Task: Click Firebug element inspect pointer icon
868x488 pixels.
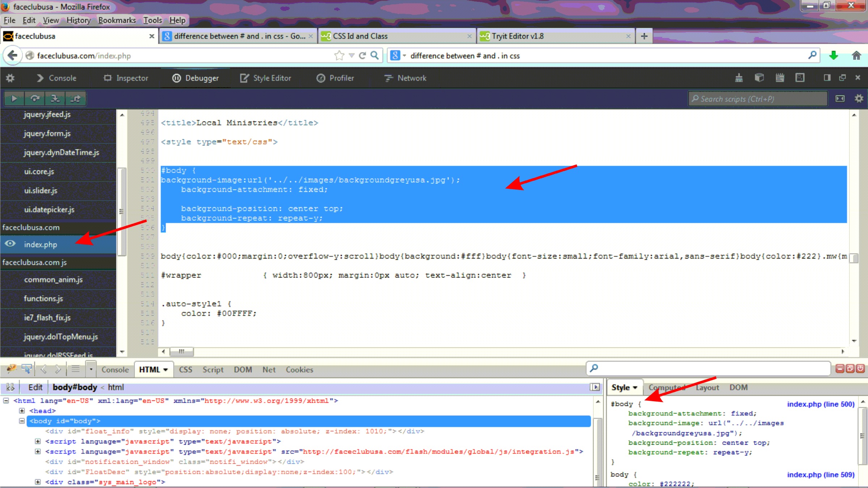Action: [x=27, y=369]
